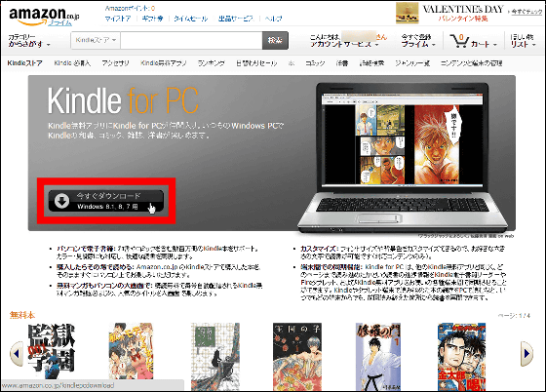Click the ページ: 1 / 4 page indicator text

(514, 315)
